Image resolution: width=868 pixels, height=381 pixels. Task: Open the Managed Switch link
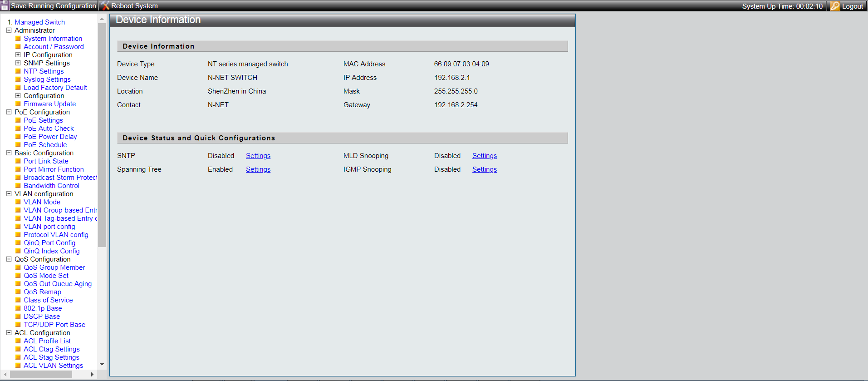pos(39,22)
